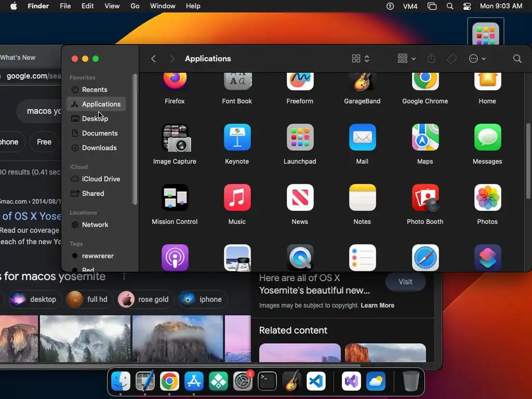
Task: Open the Home app icon
Action: [x=487, y=81]
